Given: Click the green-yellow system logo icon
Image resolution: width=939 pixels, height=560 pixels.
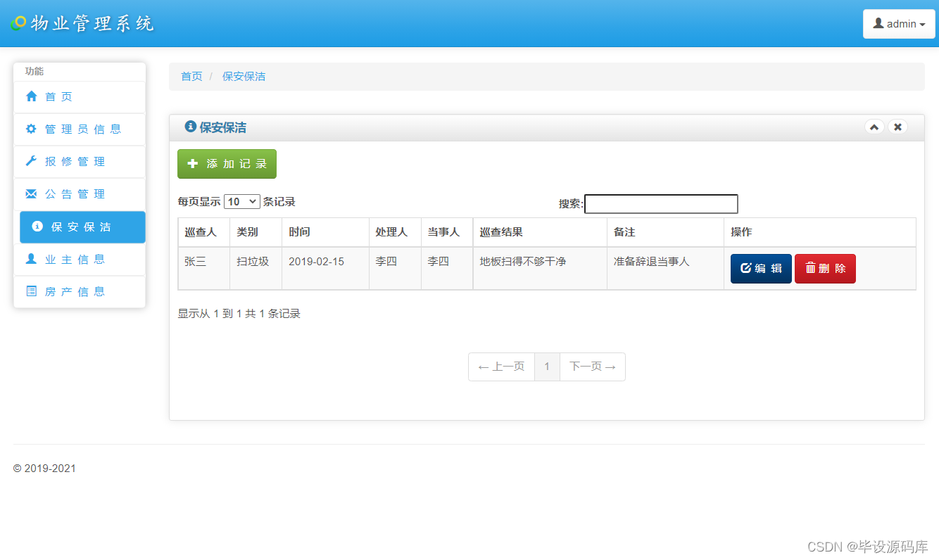Looking at the screenshot, I should tap(19, 23).
